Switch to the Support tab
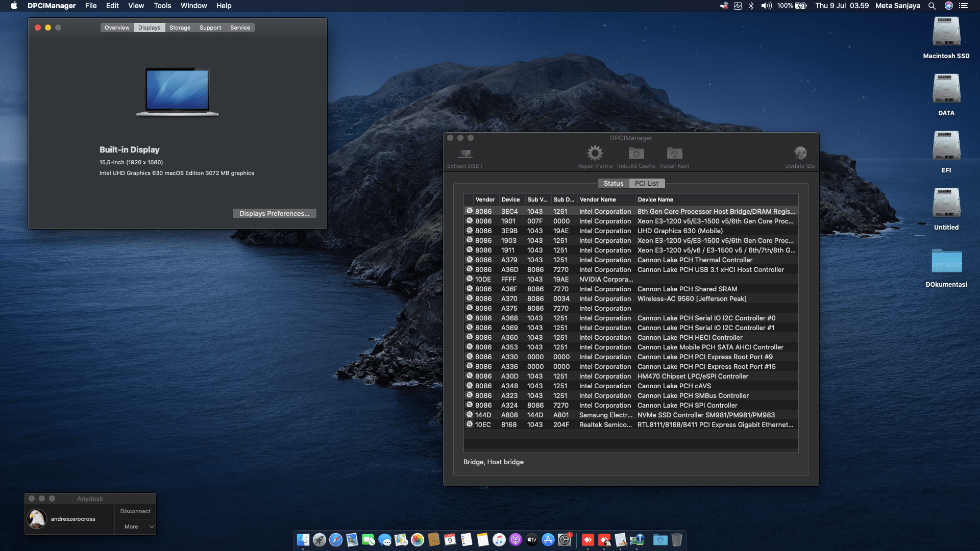The height and width of the screenshot is (551, 980). (210, 28)
